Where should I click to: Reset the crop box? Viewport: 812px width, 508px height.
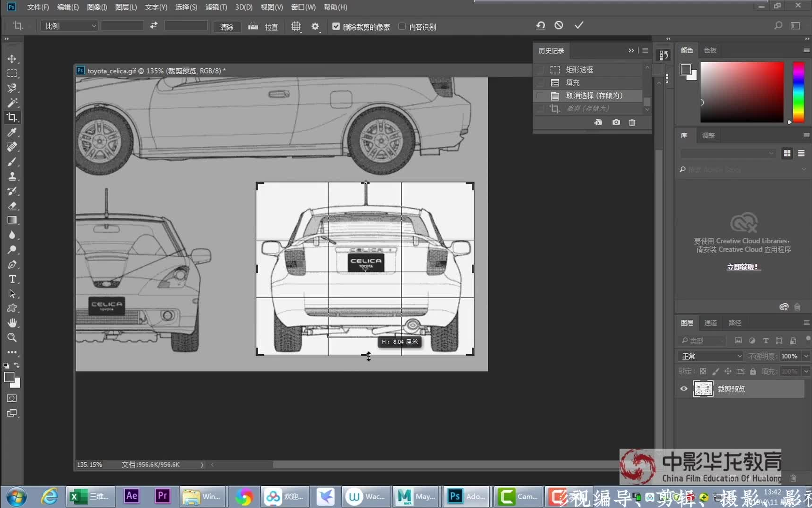pos(540,25)
